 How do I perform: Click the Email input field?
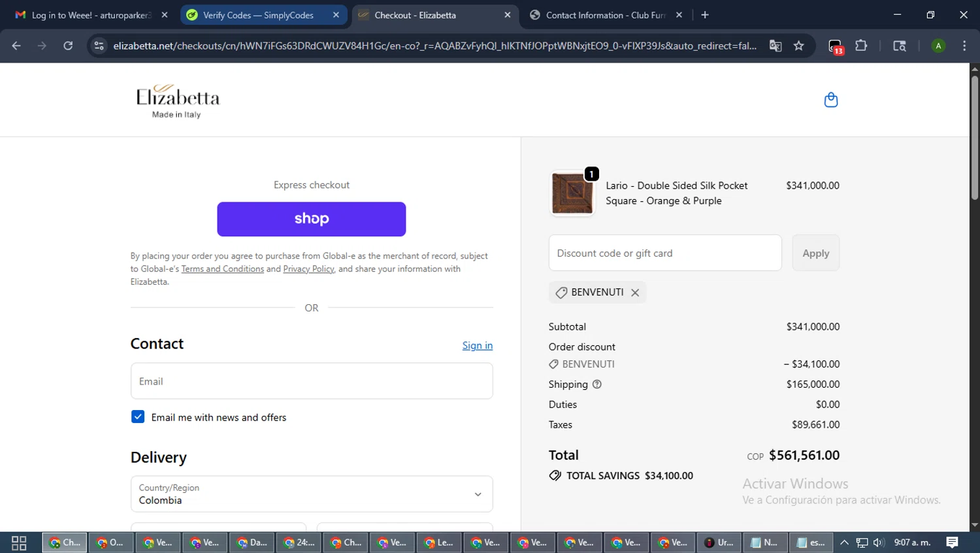[312, 381]
